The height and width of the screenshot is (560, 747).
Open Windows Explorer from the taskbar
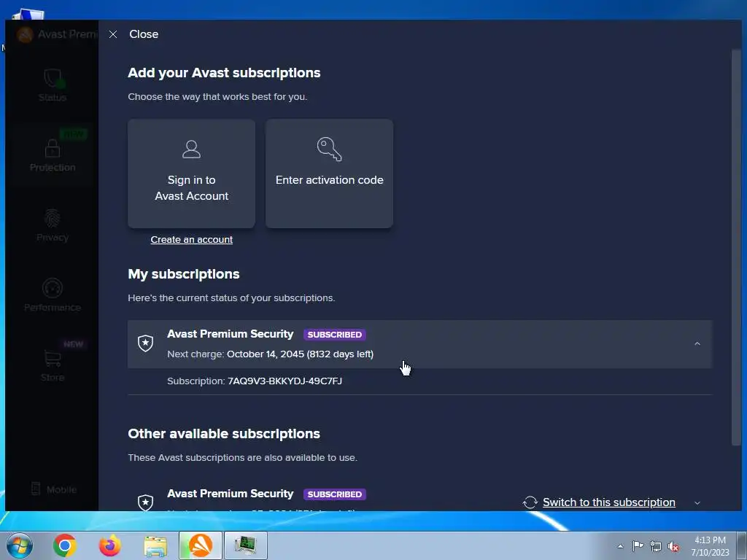pos(155,545)
